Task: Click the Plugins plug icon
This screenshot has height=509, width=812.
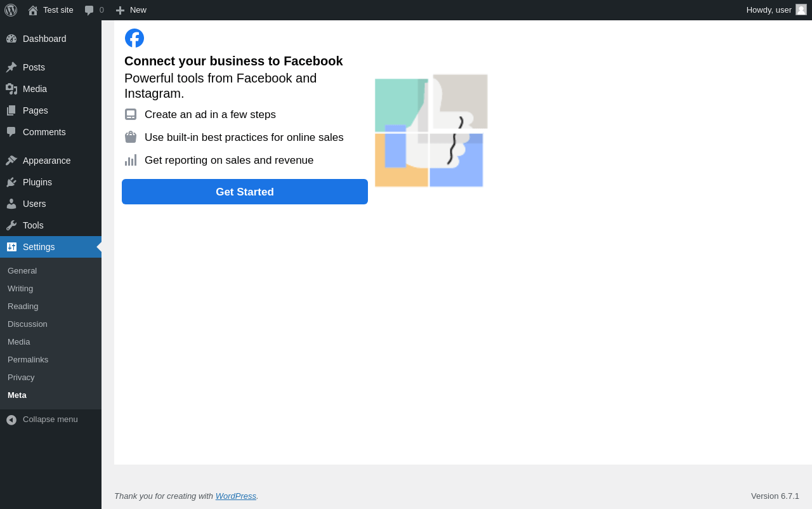Action: (11, 182)
